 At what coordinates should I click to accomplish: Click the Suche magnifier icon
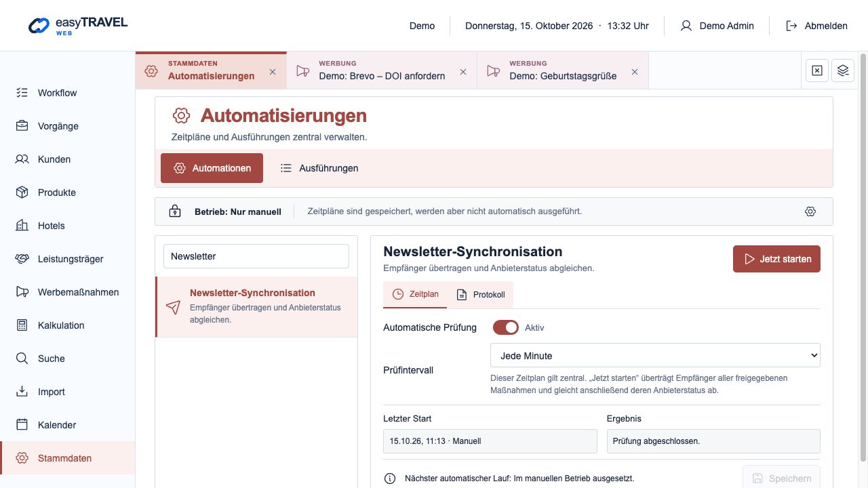(x=22, y=359)
